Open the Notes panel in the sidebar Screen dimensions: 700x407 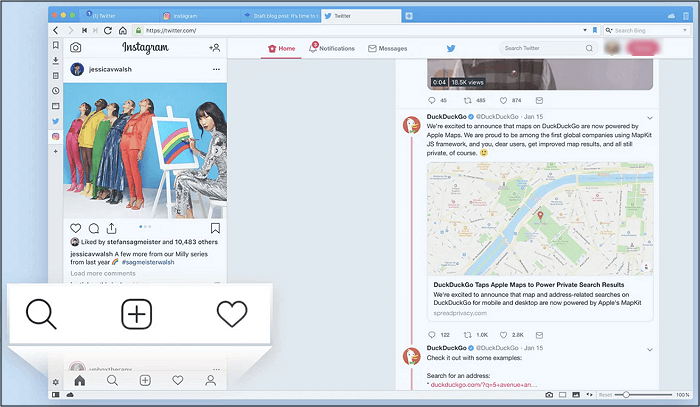(x=55, y=75)
